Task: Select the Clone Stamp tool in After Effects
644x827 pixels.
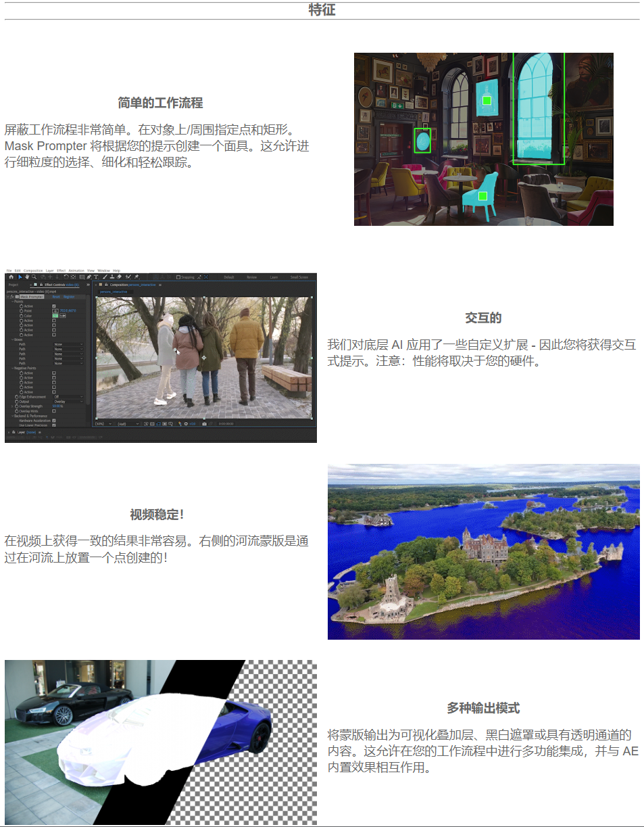Action: click(x=112, y=277)
